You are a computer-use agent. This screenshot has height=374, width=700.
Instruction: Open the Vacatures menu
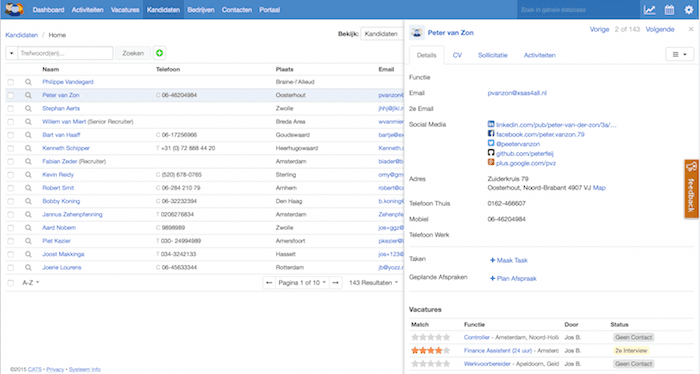click(125, 10)
